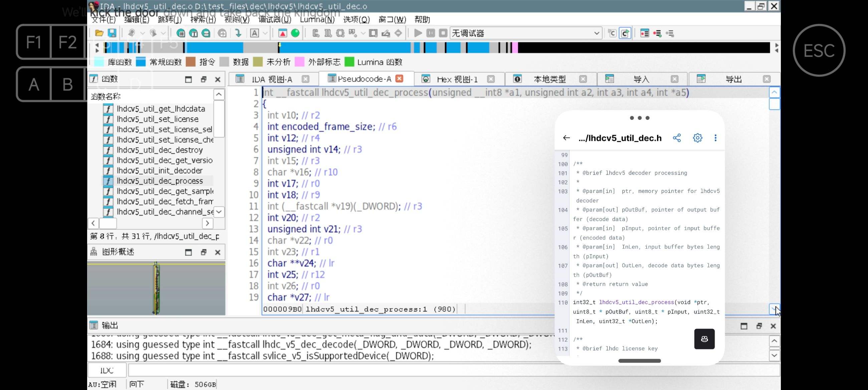Click back arrow beside lhdcv5_util_dec.h title
Viewport: 868px width, 390px height.
click(566, 138)
